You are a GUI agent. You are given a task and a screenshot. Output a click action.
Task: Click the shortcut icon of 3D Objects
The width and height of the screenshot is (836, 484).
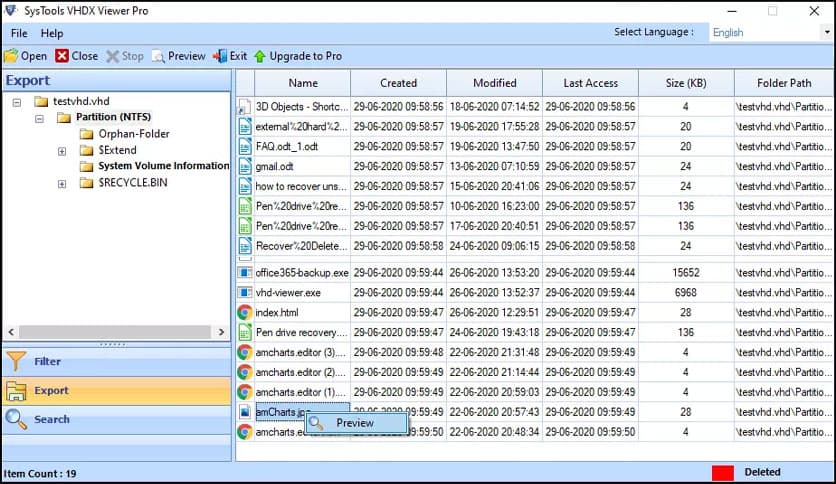(x=244, y=107)
